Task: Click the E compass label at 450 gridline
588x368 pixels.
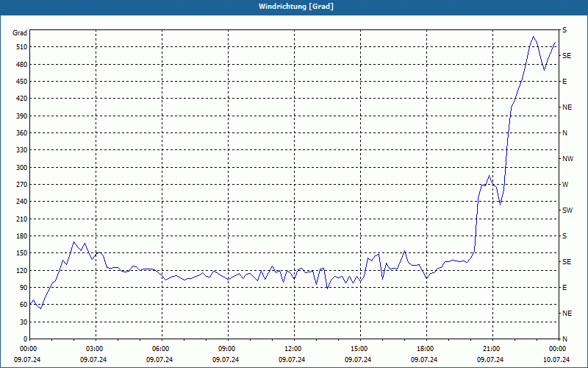Action: [564, 82]
